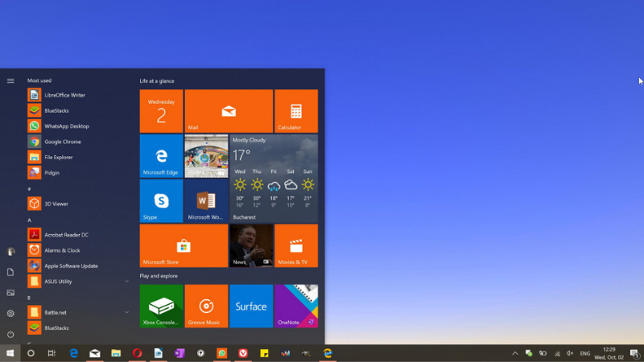Open Alarms & Clock app
Image resolution: width=644 pixels, height=362 pixels.
point(78,250)
